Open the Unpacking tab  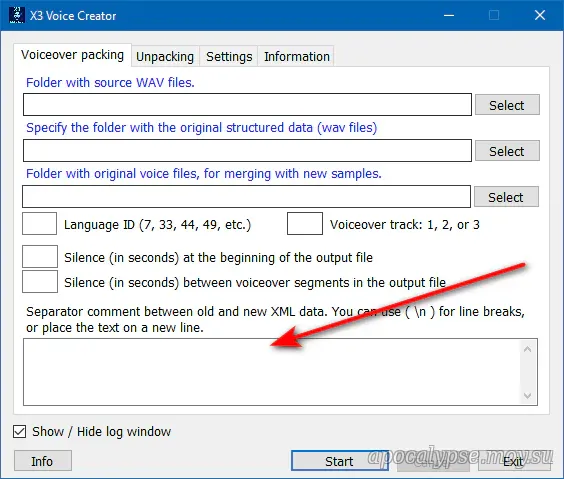[x=165, y=56]
